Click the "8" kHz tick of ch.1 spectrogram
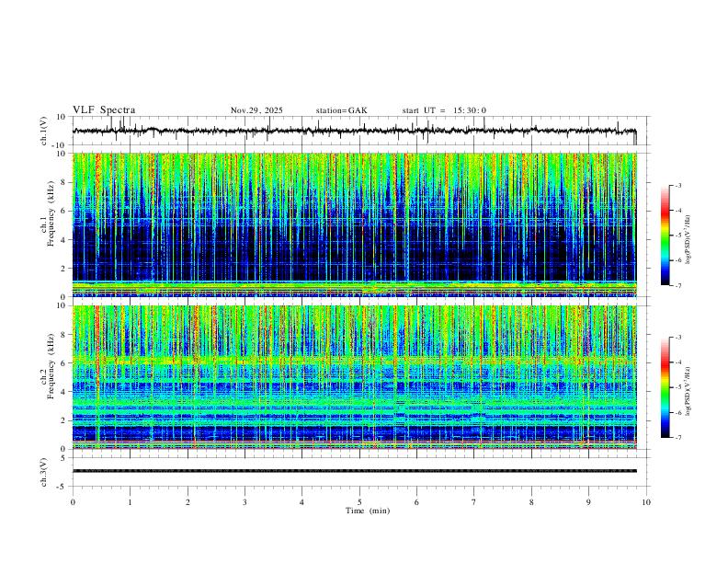The width and height of the screenshot is (728, 563). coord(64,182)
